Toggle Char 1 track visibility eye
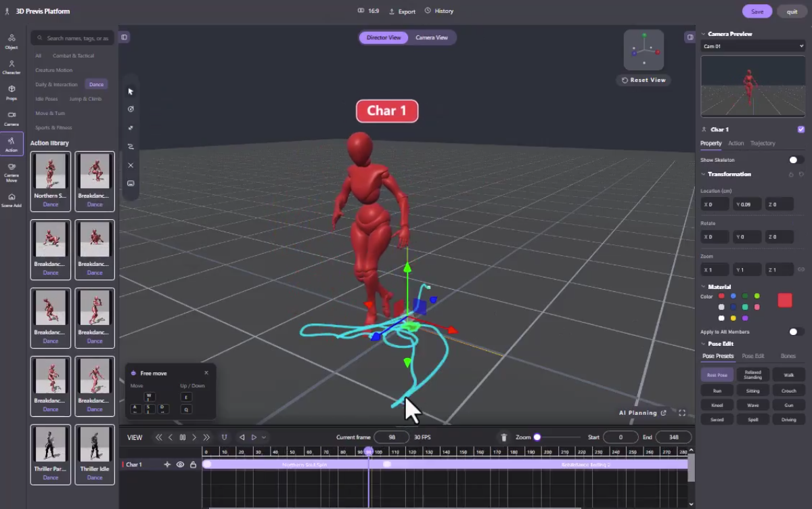 (180, 464)
